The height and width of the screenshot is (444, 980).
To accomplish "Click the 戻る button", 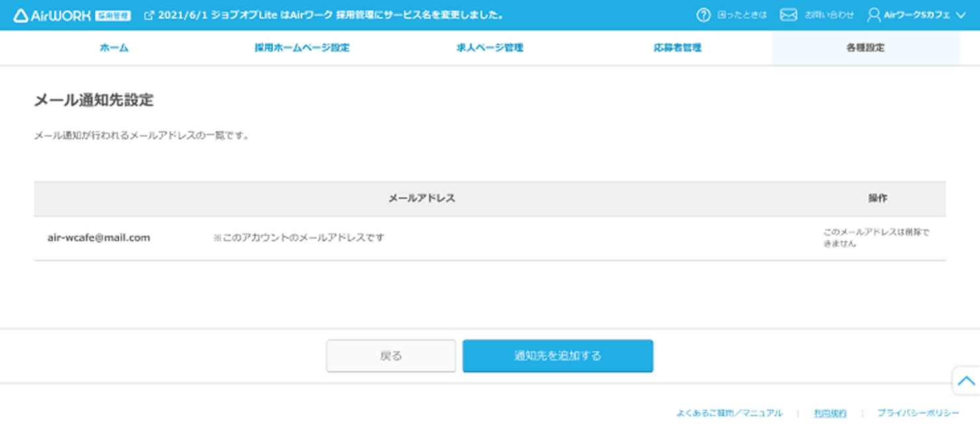I will click(x=391, y=356).
